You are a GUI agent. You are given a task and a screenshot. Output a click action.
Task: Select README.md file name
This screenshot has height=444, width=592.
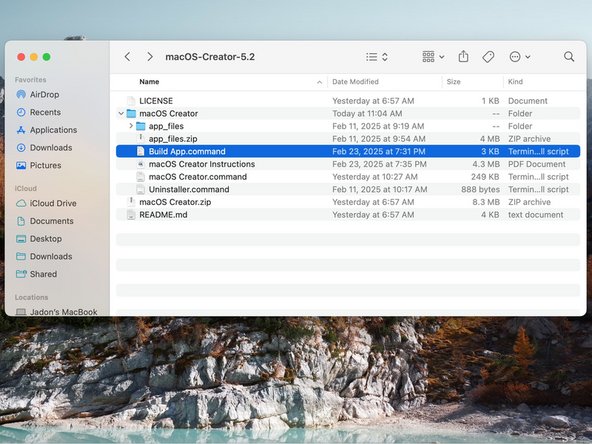[163, 215]
